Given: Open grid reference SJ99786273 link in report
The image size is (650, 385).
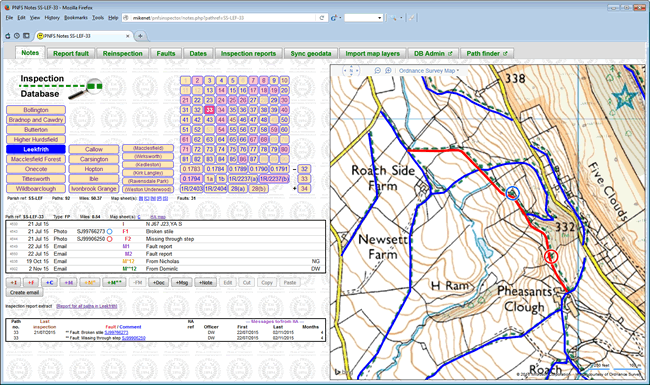Looking at the screenshot, I should (116, 332).
